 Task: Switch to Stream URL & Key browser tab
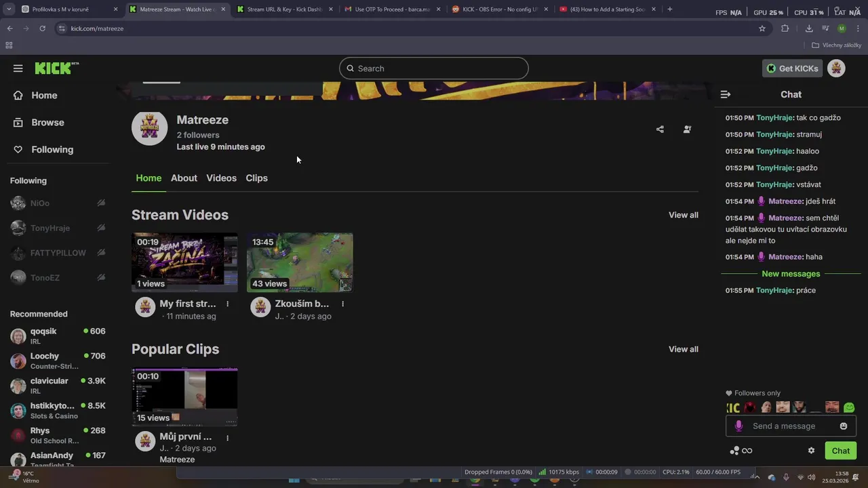pyautogui.click(x=285, y=9)
